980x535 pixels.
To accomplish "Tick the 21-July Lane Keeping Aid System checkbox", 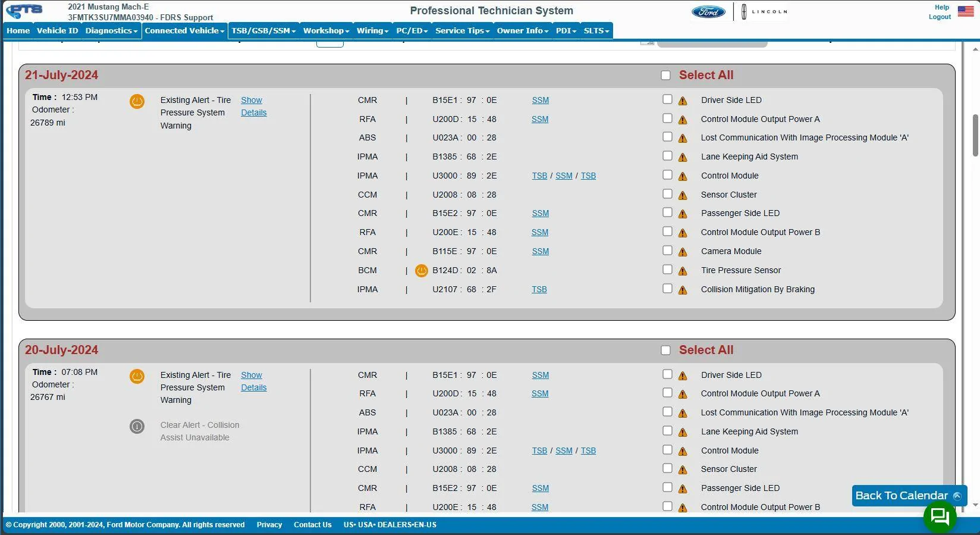I will (667, 156).
